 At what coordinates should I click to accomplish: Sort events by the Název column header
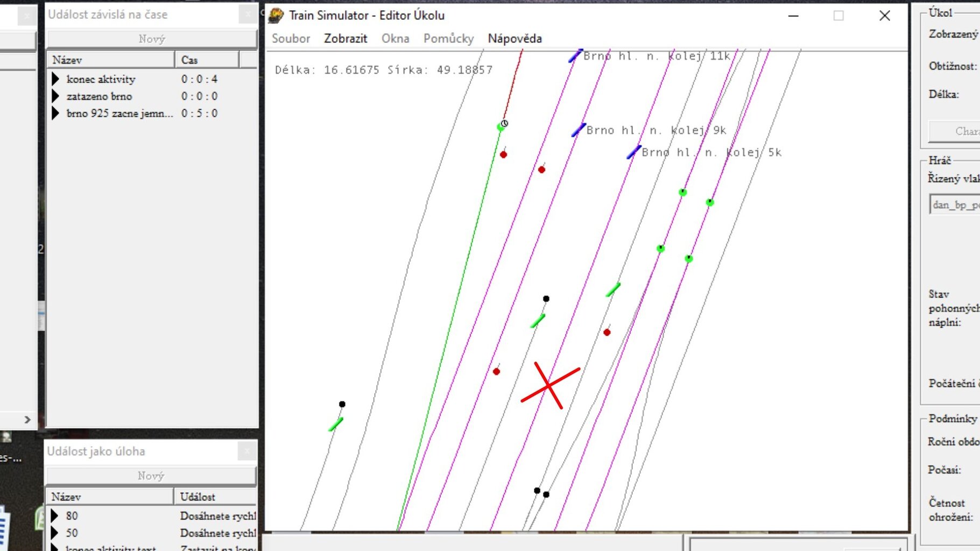coord(110,60)
